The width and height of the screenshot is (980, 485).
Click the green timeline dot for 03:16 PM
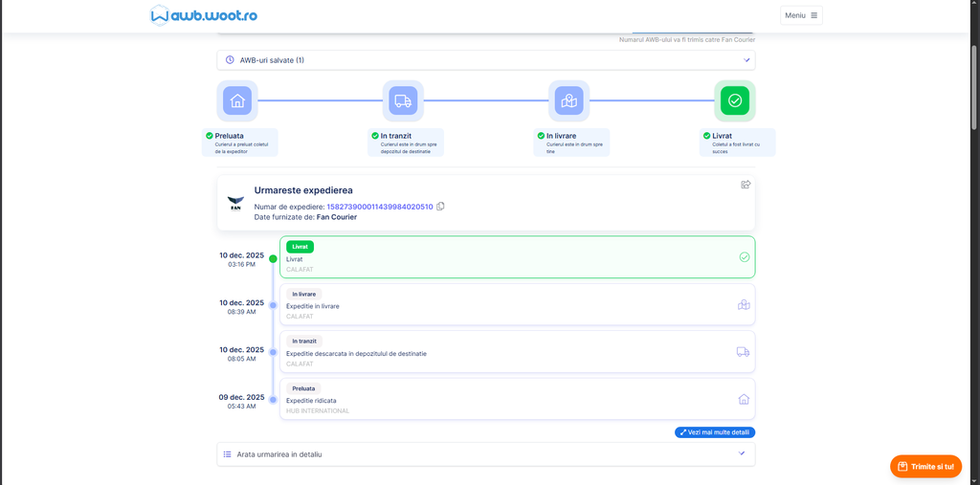click(x=273, y=258)
